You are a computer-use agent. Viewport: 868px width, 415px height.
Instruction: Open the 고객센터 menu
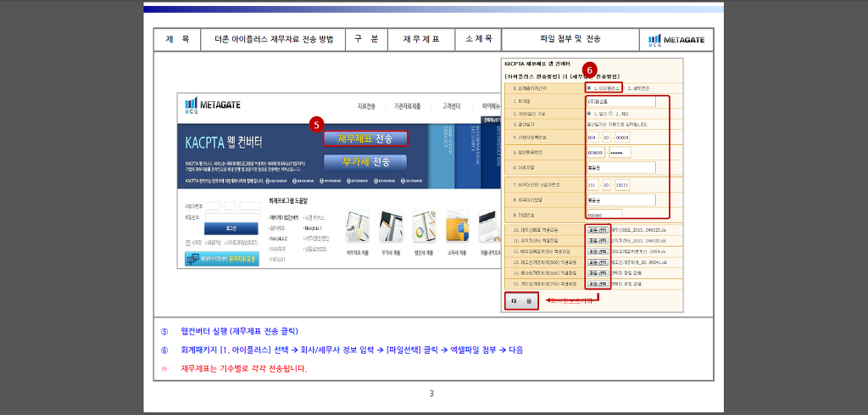[x=451, y=106]
